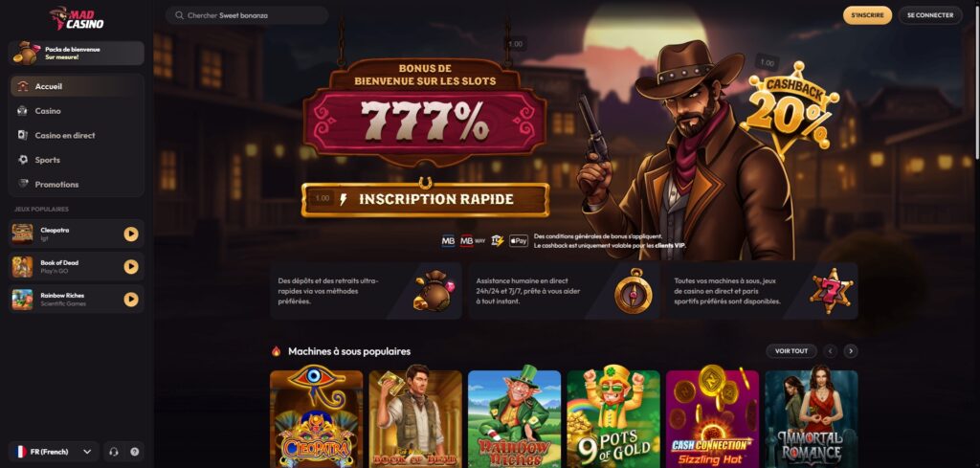Image resolution: width=980 pixels, height=468 pixels.
Task: Click Inscription Rapide banner button
Action: point(425,199)
